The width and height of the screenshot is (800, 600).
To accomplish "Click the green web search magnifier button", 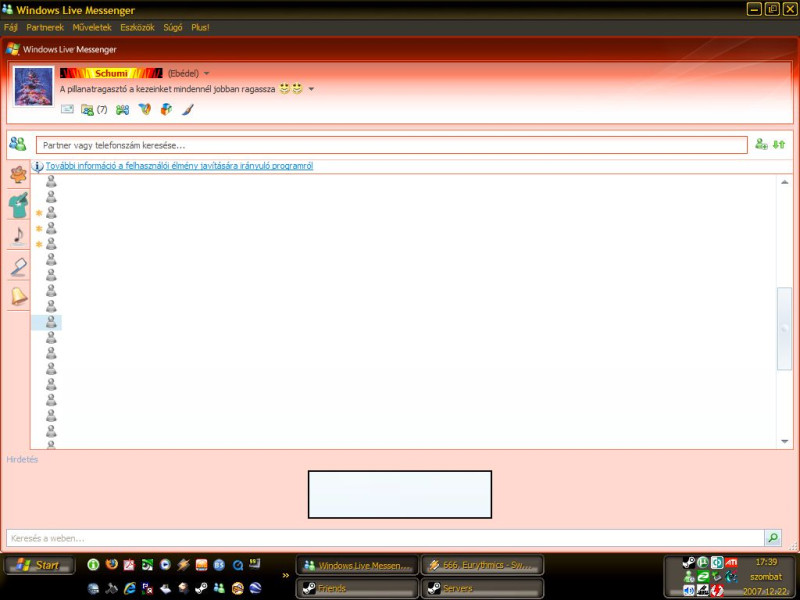I will point(773,538).
